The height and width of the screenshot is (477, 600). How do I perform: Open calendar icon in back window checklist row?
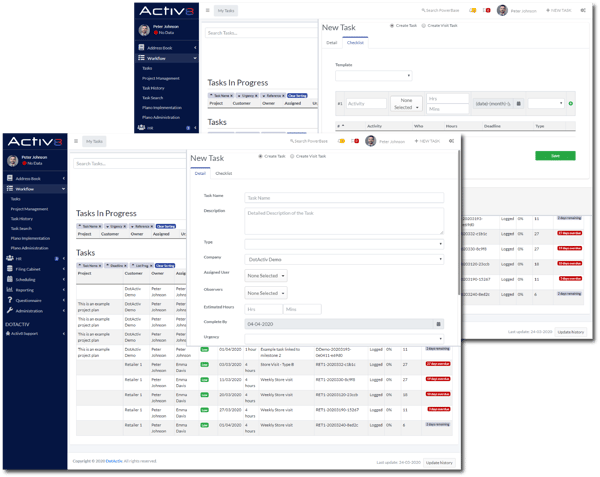pyautogui.click(x=518, y=103)
